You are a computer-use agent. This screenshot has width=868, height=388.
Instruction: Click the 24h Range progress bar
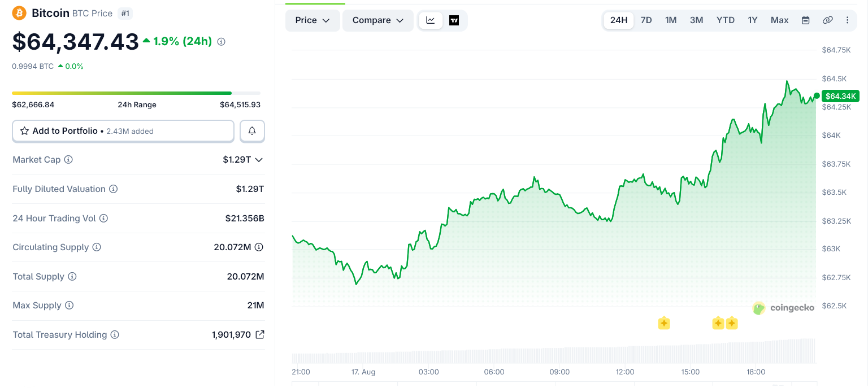pyautogui.click(x=136, y=93)
